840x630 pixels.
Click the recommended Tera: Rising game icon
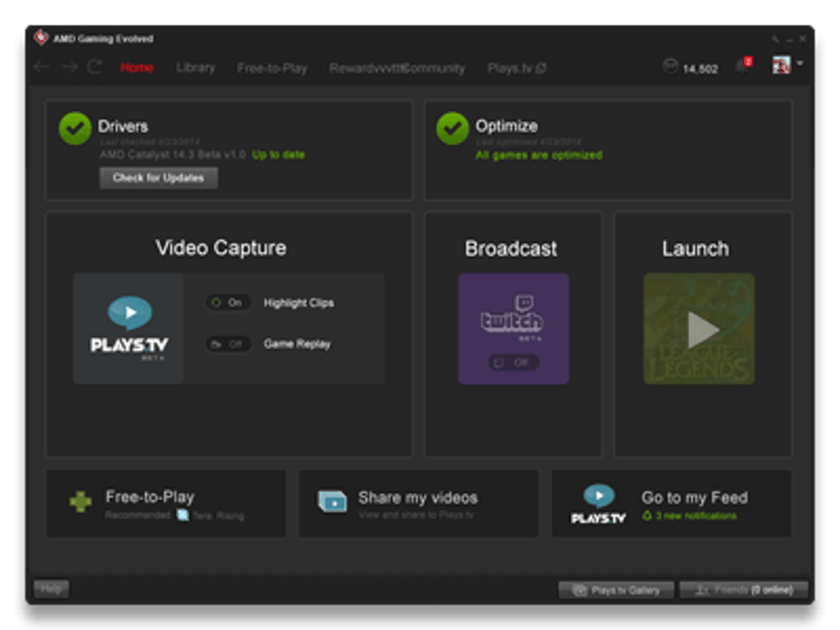point(183,516)
